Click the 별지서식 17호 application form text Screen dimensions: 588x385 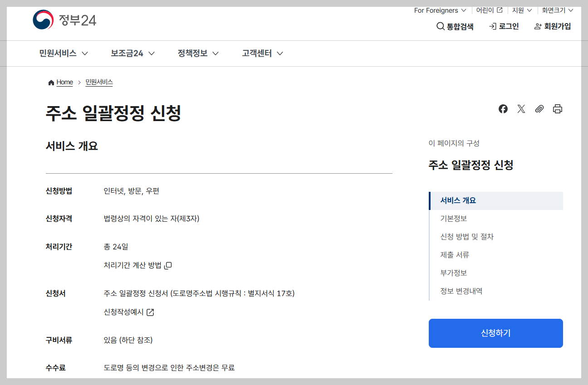pyautogui.click(x=199, y=294)
